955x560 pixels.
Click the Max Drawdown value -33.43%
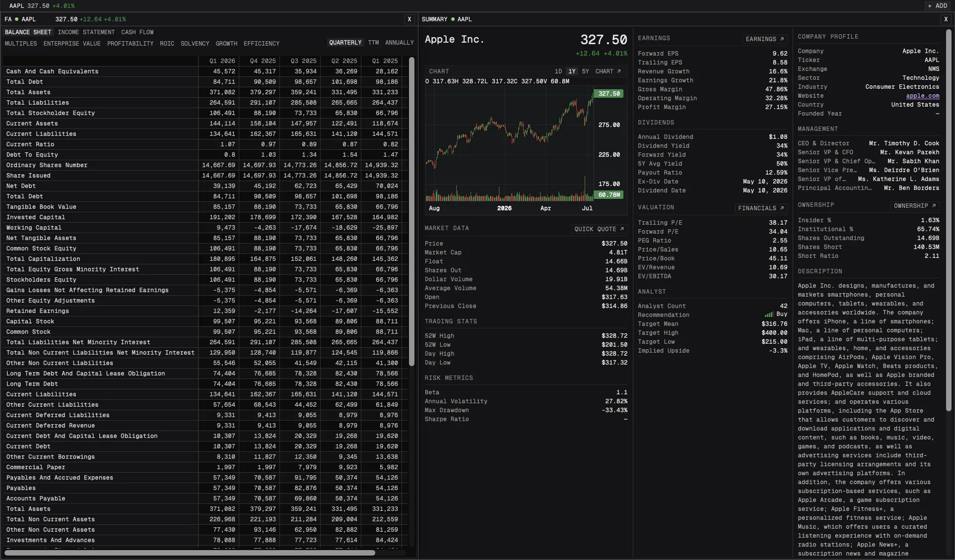pos(614,410)
